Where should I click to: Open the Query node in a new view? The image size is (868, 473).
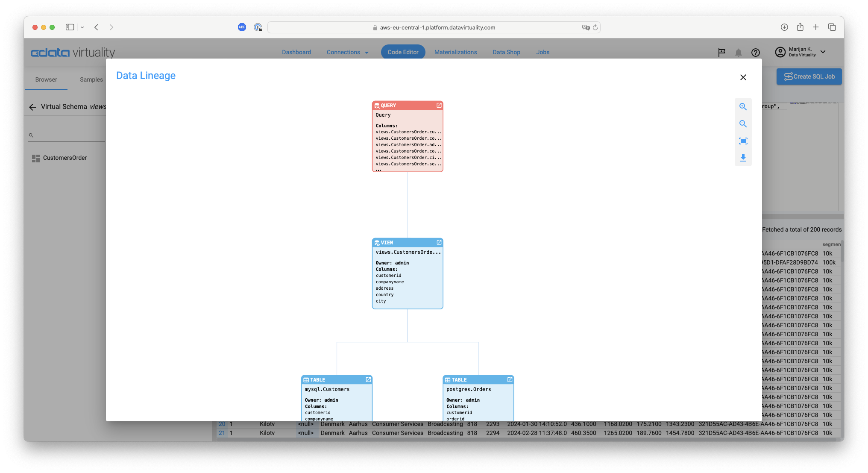[439, 105]
